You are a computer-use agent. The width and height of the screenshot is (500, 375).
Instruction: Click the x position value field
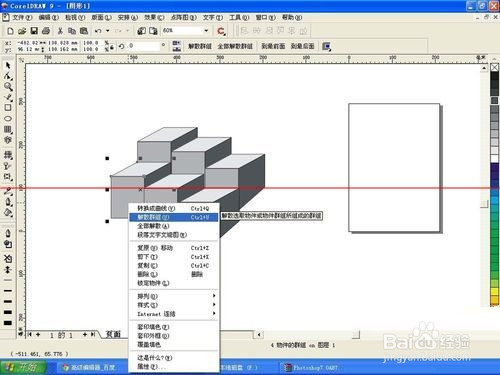28,43
